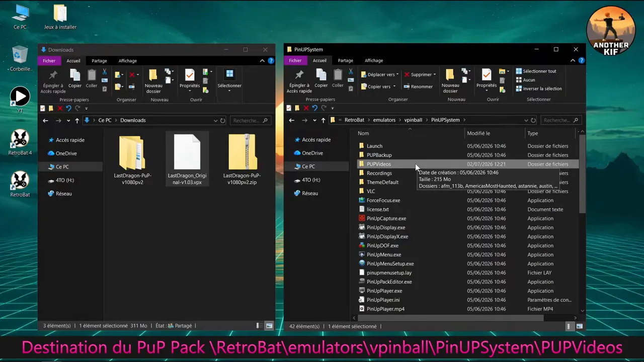Open recent locations dropdown in Downloads window
644x362 pixels.
click(68, 121)
